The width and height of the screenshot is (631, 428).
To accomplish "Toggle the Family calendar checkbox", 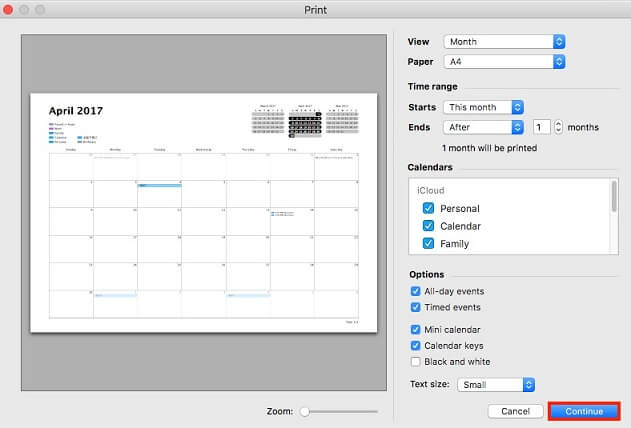I will click(x=428, y=244).
